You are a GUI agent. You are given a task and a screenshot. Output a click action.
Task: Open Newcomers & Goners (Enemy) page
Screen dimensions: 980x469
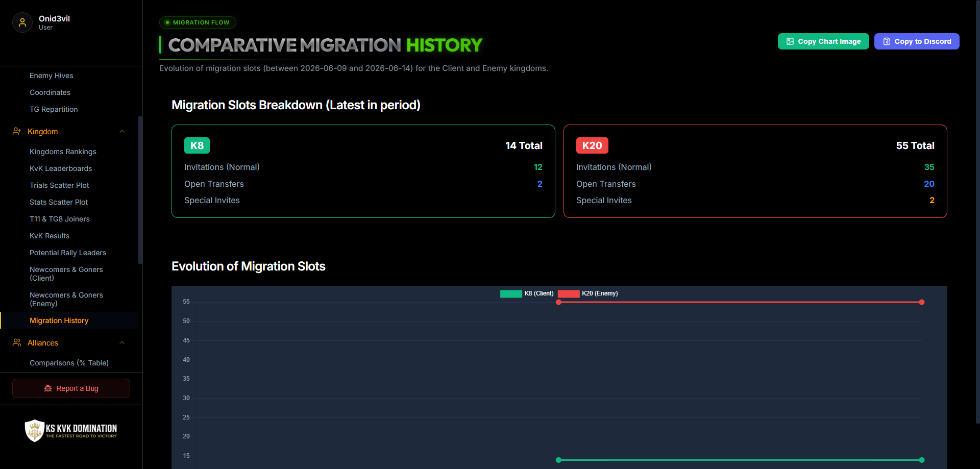coord(66,299)
